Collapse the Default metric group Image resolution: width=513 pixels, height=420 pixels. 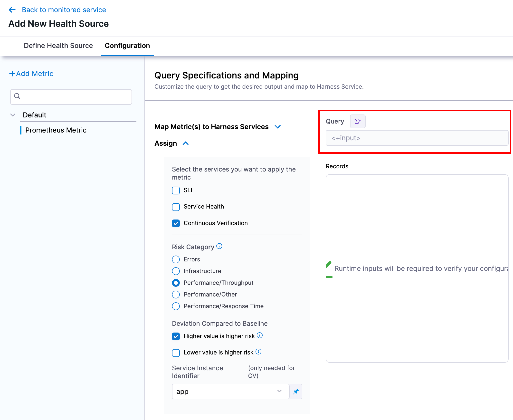pyautogui.click(x=13, y=115)
